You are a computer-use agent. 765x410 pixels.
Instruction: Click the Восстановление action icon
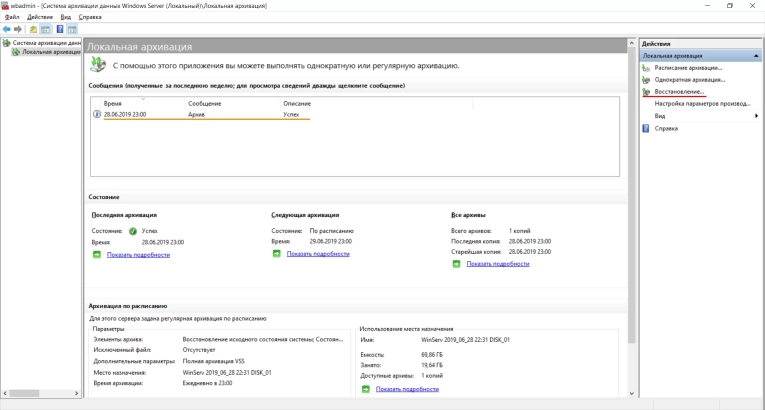646,92
